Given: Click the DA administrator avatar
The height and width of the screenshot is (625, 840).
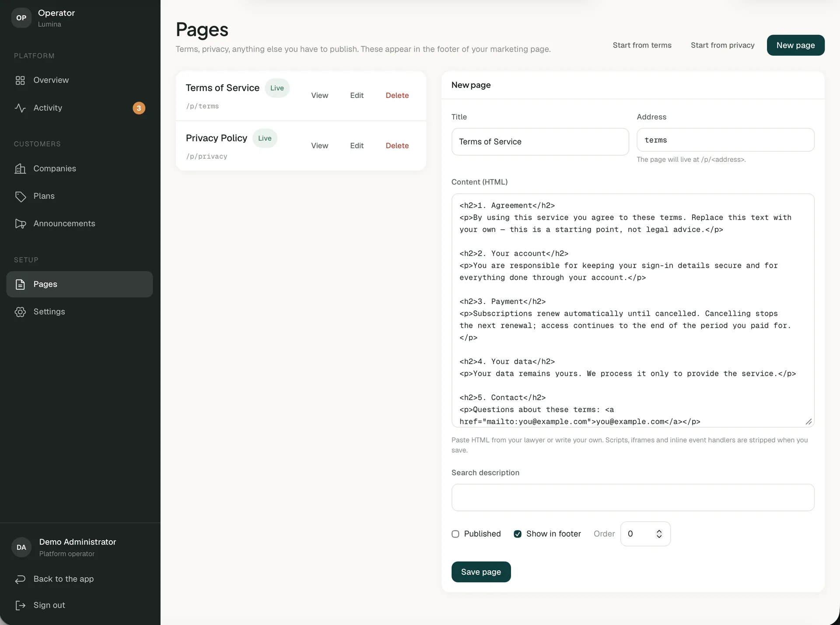Looking at the screenshot, I should pyautogui.click(x=21, y=548).
